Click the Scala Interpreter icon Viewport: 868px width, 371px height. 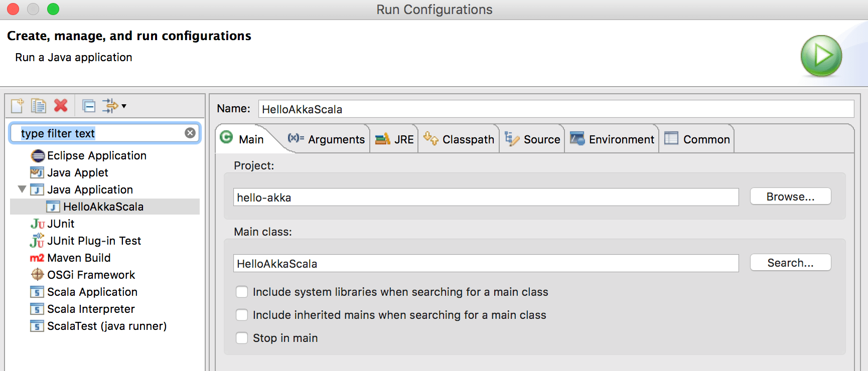(x=37, y=309)
